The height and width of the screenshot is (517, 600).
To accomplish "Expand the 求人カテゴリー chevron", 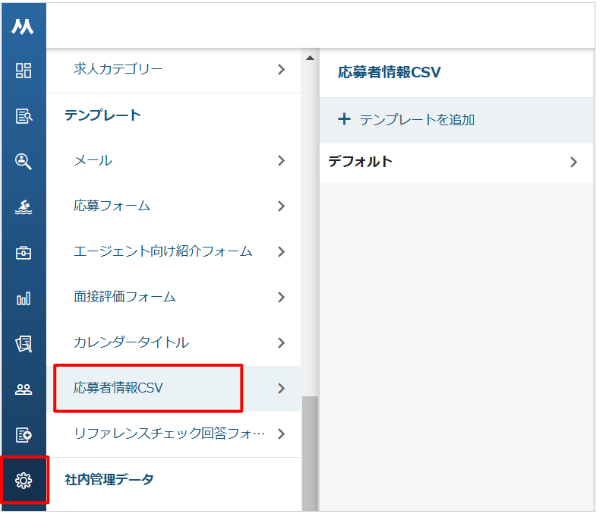I will [281, 70].
